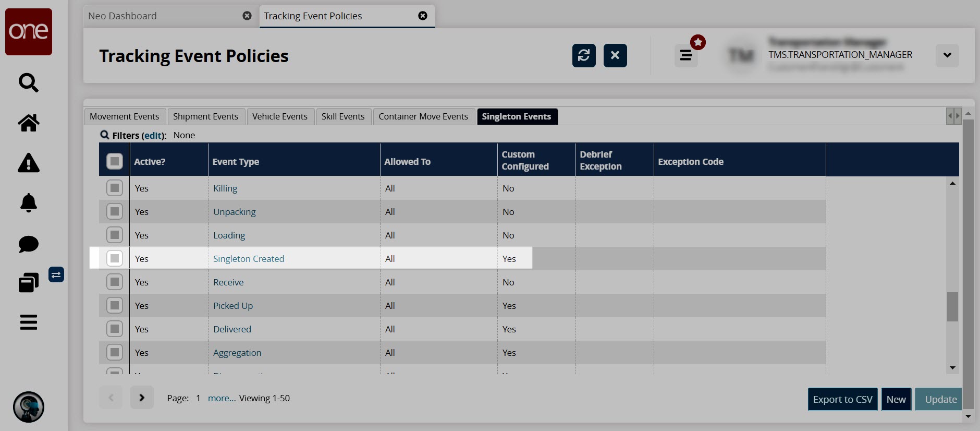Open the chat bubble icon

[x=28, y=244]
